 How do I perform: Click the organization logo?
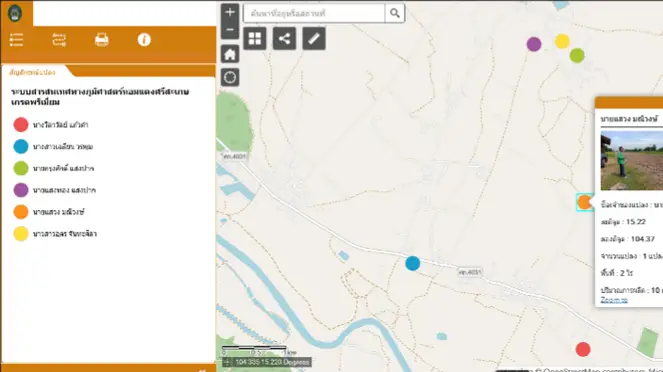15,13
